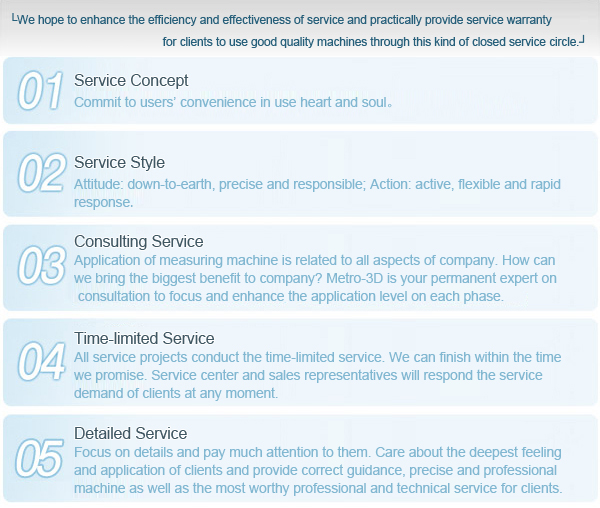600x508 pixels.
Task: Click the "Focus on details" paragraph
Action: (x=318, y=470)
